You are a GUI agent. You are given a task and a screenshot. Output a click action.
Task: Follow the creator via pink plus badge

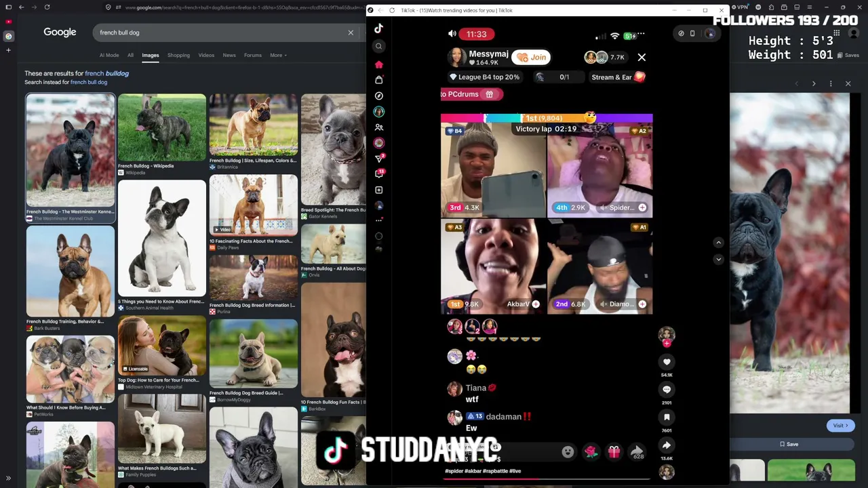tap(667, 344)
